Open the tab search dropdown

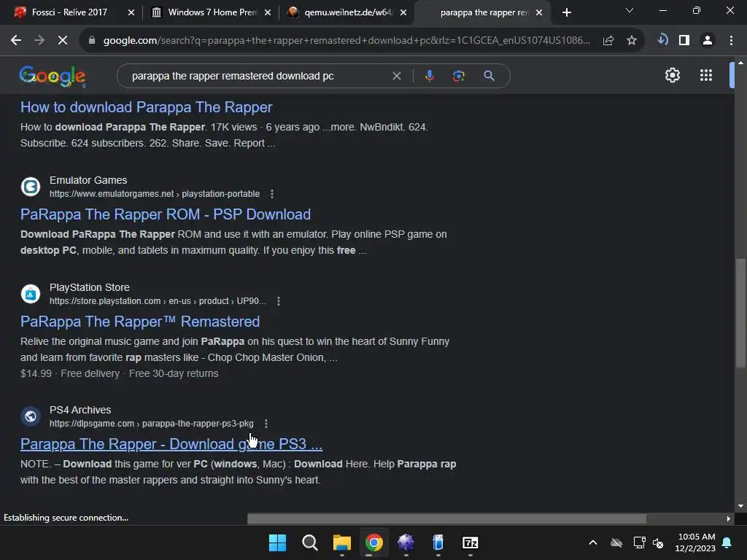pos(630,10)
